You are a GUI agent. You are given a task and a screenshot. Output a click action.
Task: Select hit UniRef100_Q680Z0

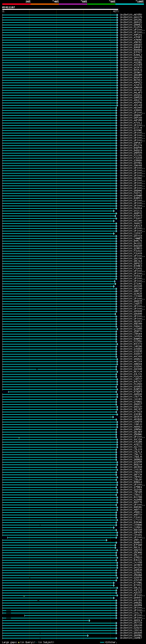point(131,22)
